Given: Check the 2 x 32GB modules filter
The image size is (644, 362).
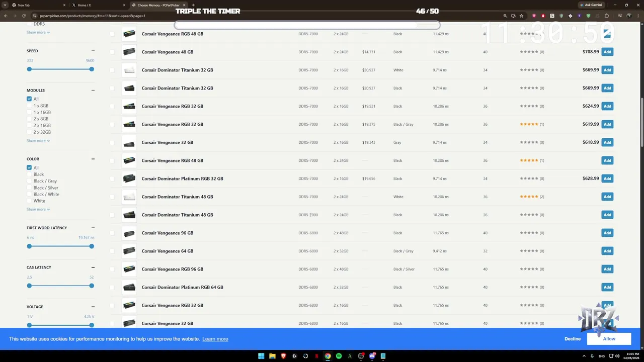Looking at the screenshot, I should (x=29, y=132).
